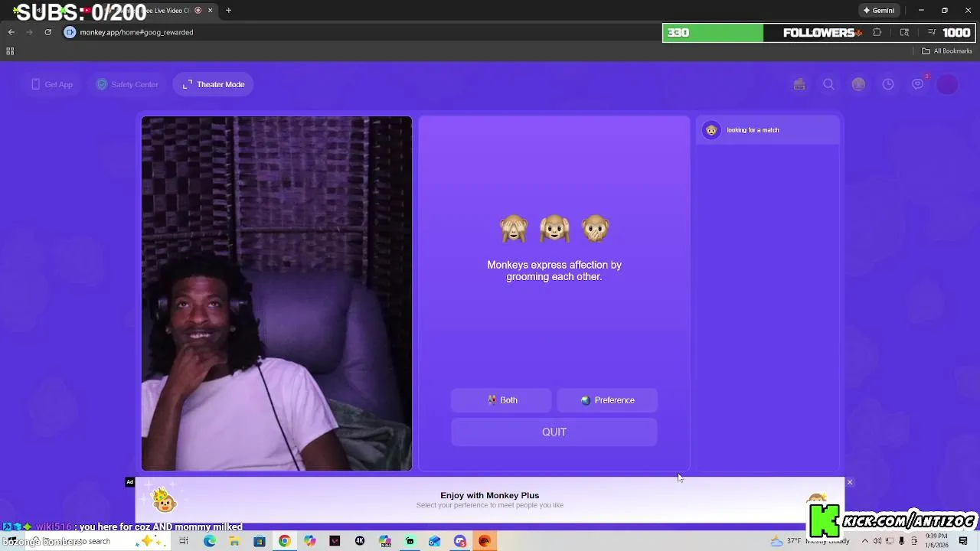980x551 pixels.
Task: Open Task View in the taskbar
Action: [x=184, y=542]
